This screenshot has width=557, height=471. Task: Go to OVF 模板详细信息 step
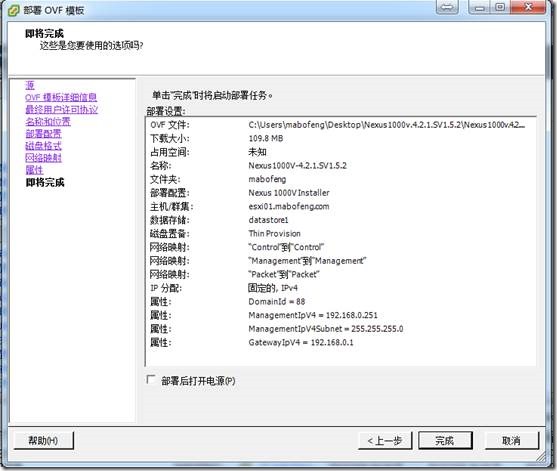(x=61, y=97)
